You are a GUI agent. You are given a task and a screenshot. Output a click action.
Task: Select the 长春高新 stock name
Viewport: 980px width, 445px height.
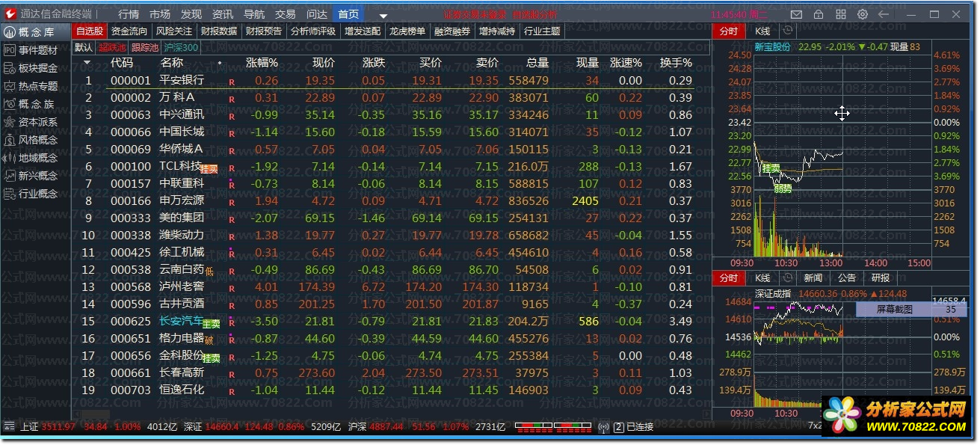(x=182, y=372)
